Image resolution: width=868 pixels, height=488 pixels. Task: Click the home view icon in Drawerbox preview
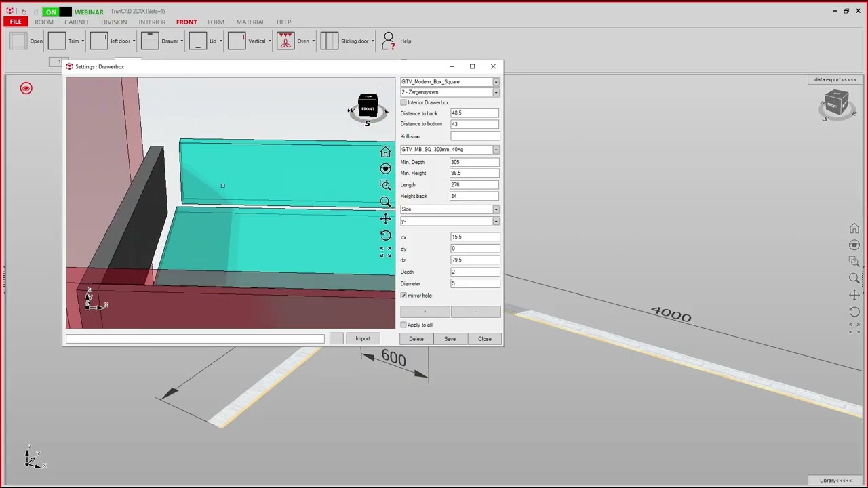385,152
